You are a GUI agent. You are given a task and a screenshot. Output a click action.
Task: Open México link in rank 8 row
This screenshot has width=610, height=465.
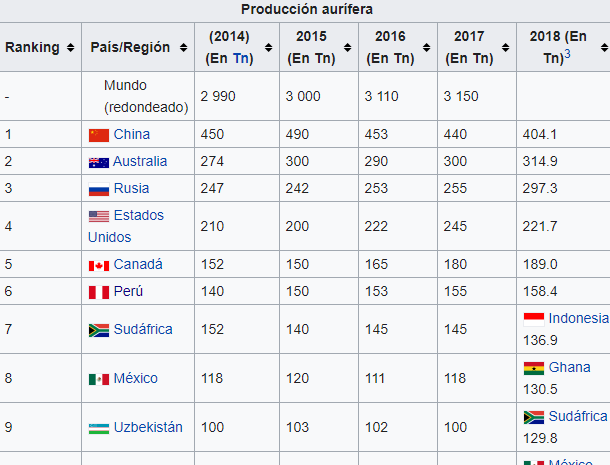click(136, 379)
